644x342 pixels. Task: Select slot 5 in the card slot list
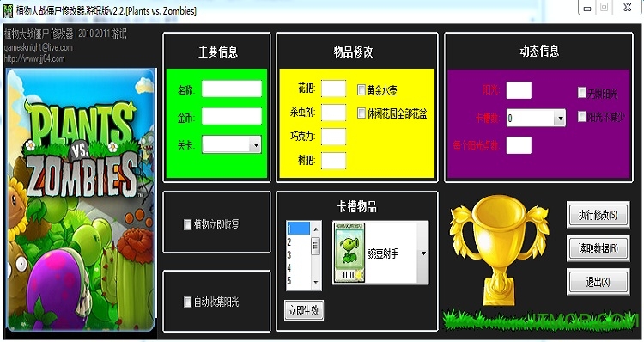point(299,281)
